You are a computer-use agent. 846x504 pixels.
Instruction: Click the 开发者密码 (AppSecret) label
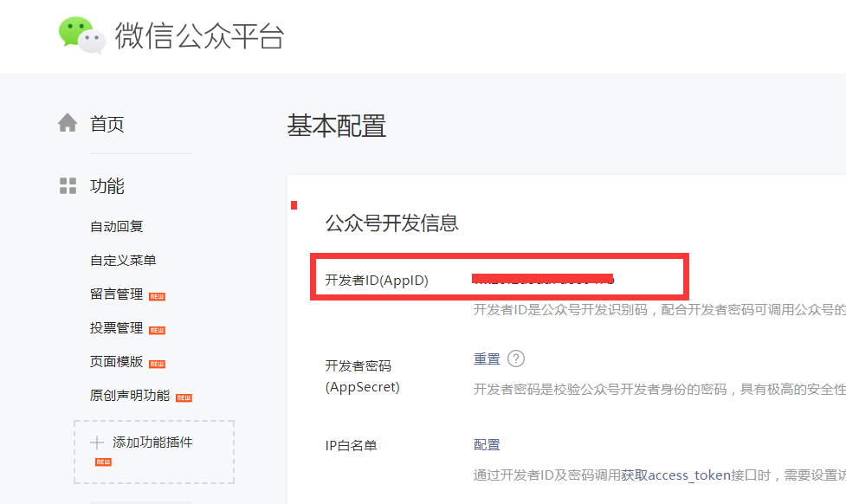tap(363, 377)
